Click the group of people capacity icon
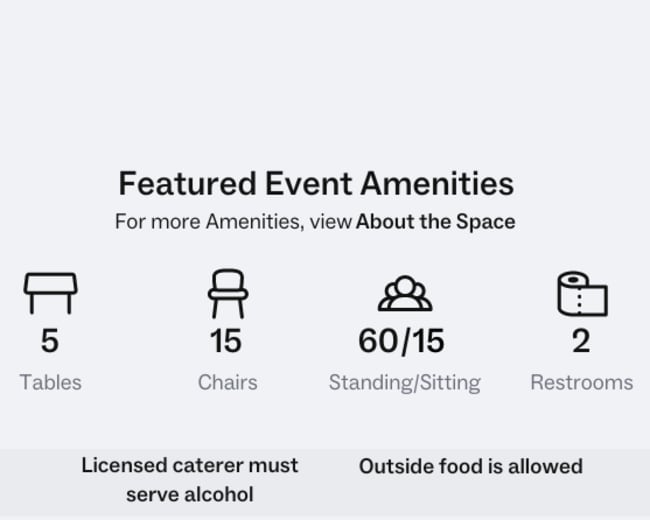Image resolution: width=650 pixels, height=520 pixels. (405, 294)
